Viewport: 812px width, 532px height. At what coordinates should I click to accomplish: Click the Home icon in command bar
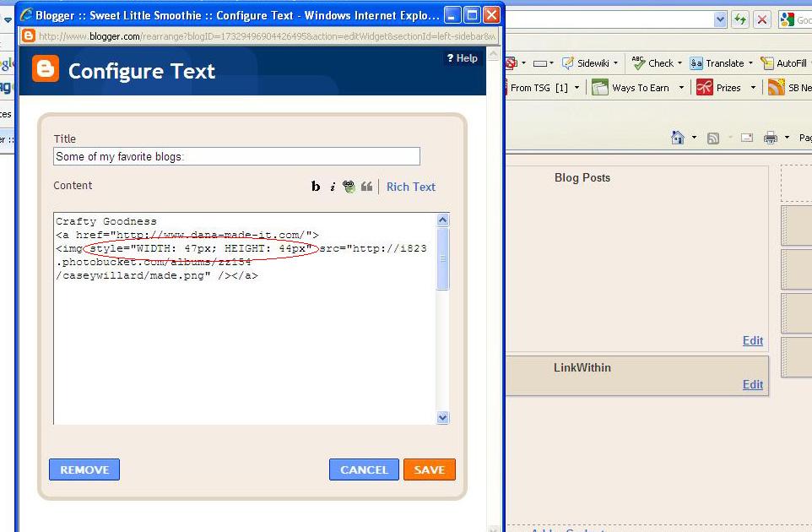click(677, 138)
